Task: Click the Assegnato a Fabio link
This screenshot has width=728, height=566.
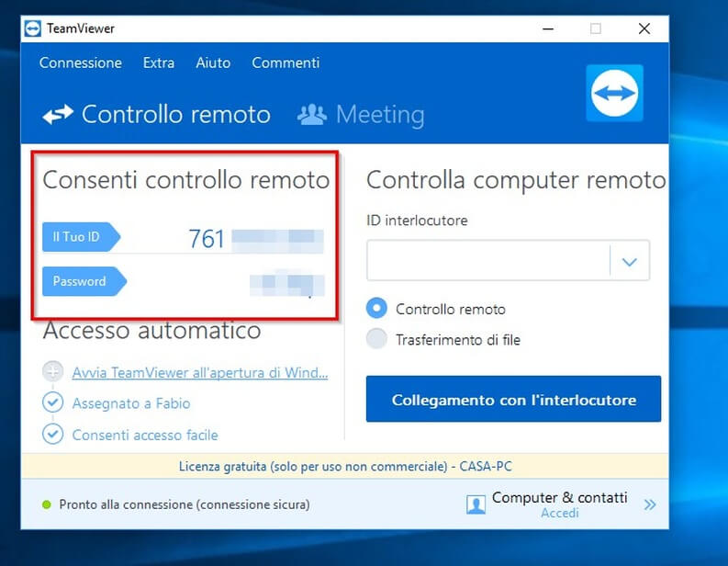Action: pyautogui.click(x=131, y=403)
